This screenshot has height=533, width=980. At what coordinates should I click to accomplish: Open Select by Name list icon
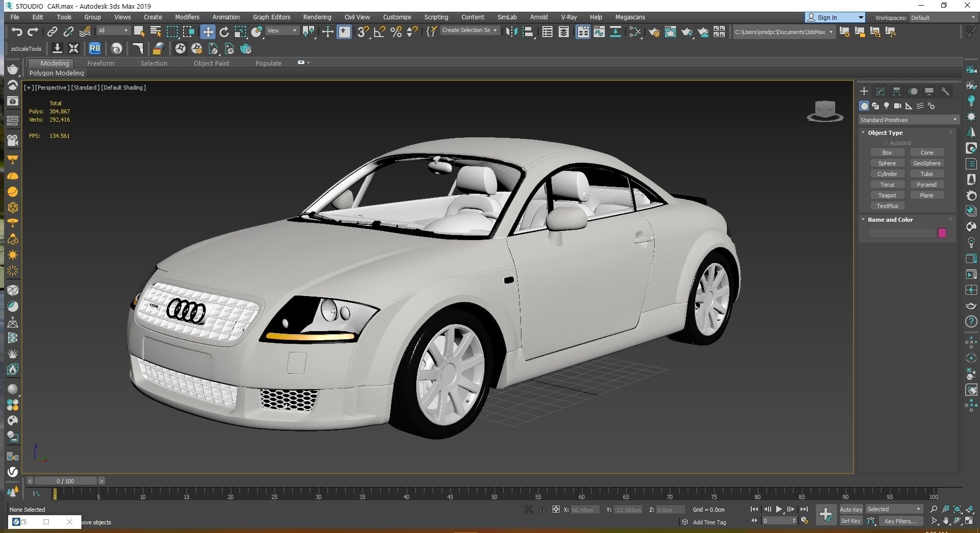tap(156, 32)
